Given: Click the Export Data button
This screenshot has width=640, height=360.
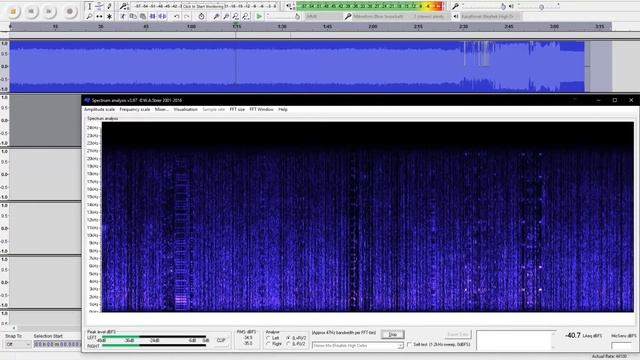Looking at the screenshot, I should coord(458,334).
